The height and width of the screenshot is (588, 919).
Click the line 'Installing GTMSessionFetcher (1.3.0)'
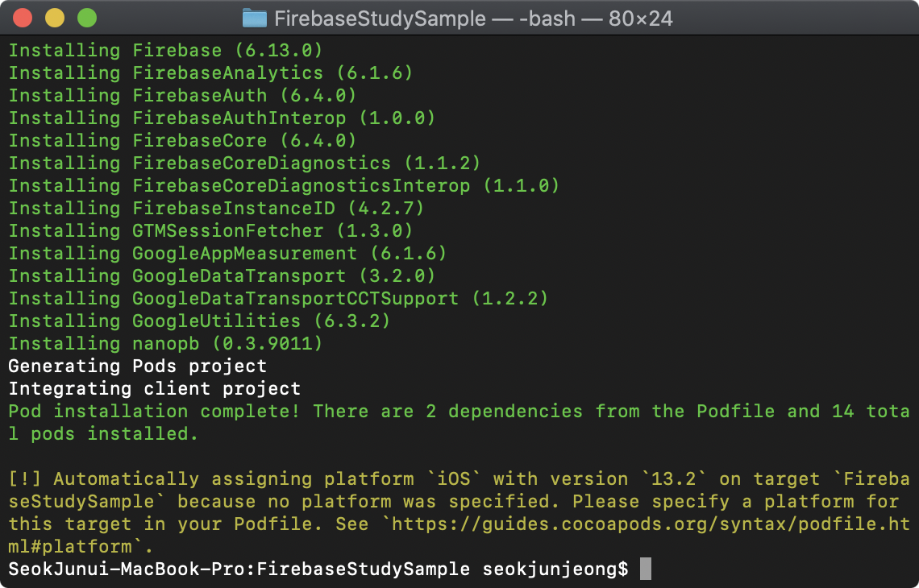coord(211,230)
